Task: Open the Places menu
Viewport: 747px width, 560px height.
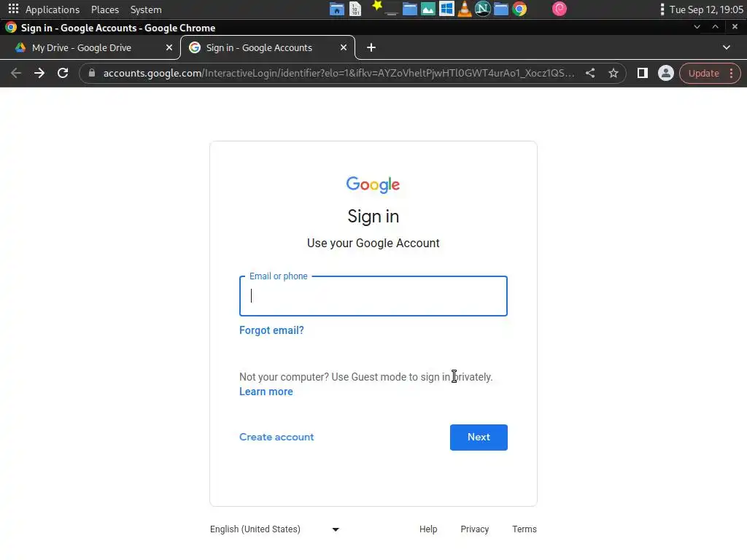Action: 105,9
